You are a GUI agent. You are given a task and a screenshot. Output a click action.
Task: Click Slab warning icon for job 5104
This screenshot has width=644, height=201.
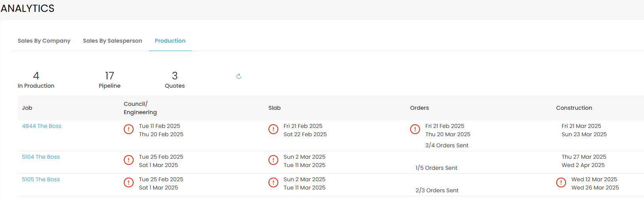(x=273, y=160)
